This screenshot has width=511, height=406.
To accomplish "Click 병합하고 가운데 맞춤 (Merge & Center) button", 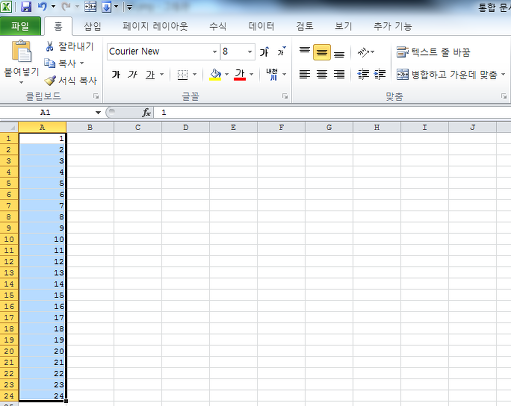I will (447, 74).
